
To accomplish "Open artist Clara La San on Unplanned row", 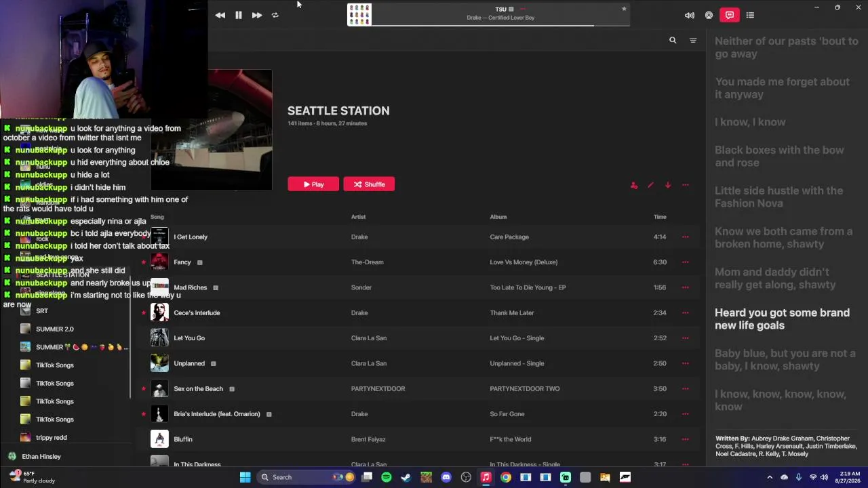I will coord(369,363).
